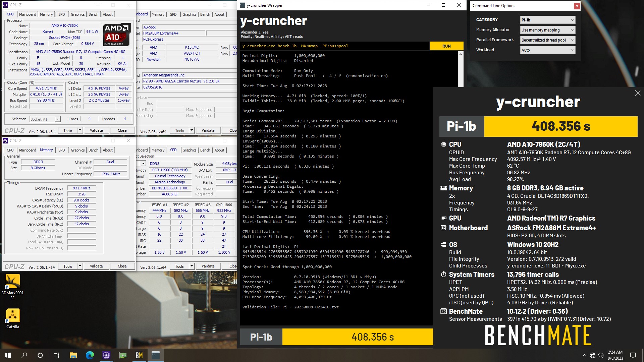Expand the Memory Allocator dropdown
Viewport: 644px width, 362px height.
[x=548, y=30]
